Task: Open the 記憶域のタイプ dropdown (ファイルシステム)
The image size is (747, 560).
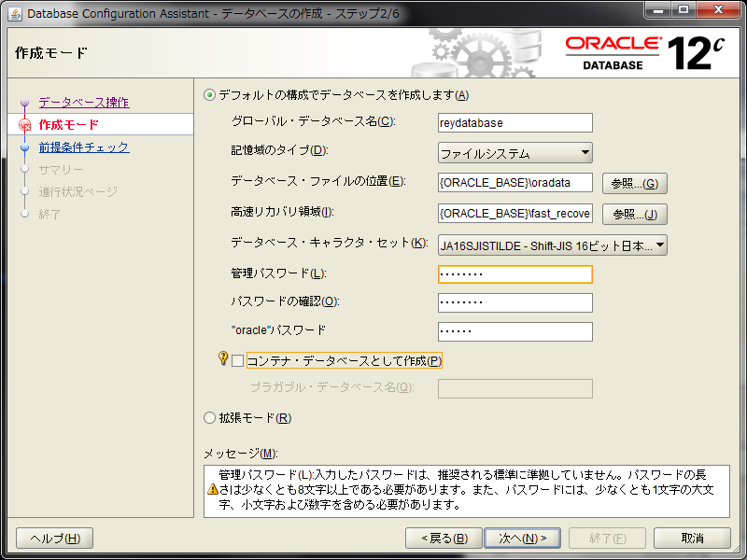Action: point(515,153)
